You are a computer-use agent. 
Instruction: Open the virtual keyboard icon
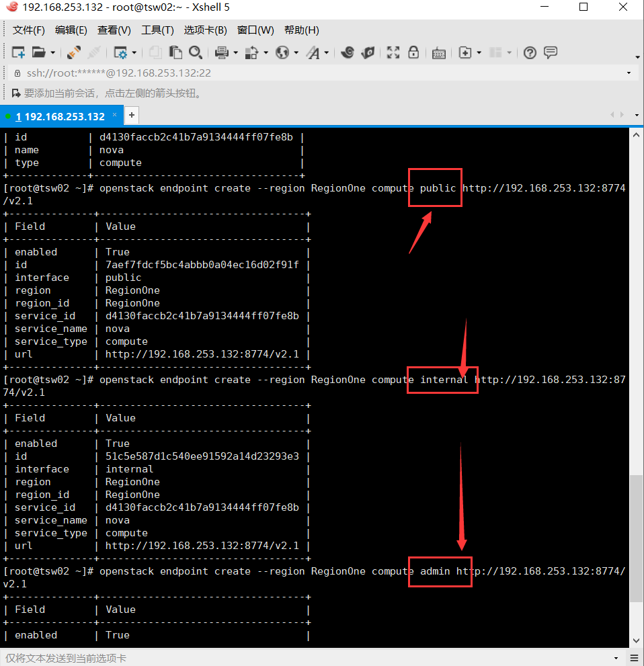(x=439, y=53)
